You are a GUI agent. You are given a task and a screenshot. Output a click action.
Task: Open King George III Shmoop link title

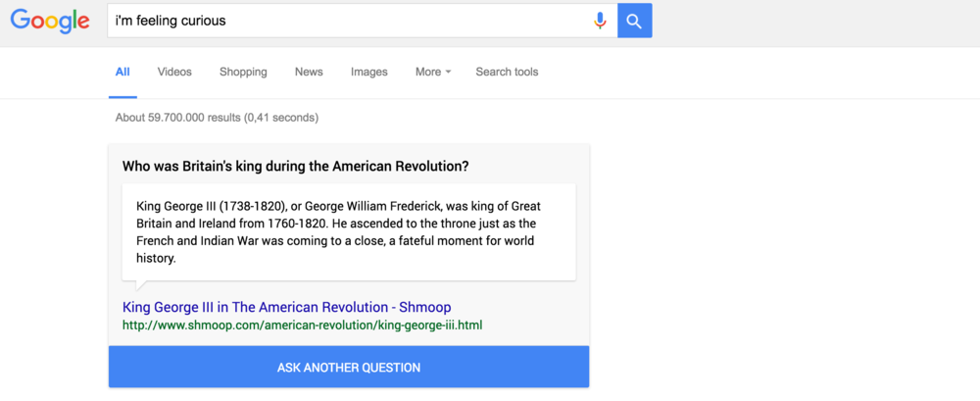(287, 307)
